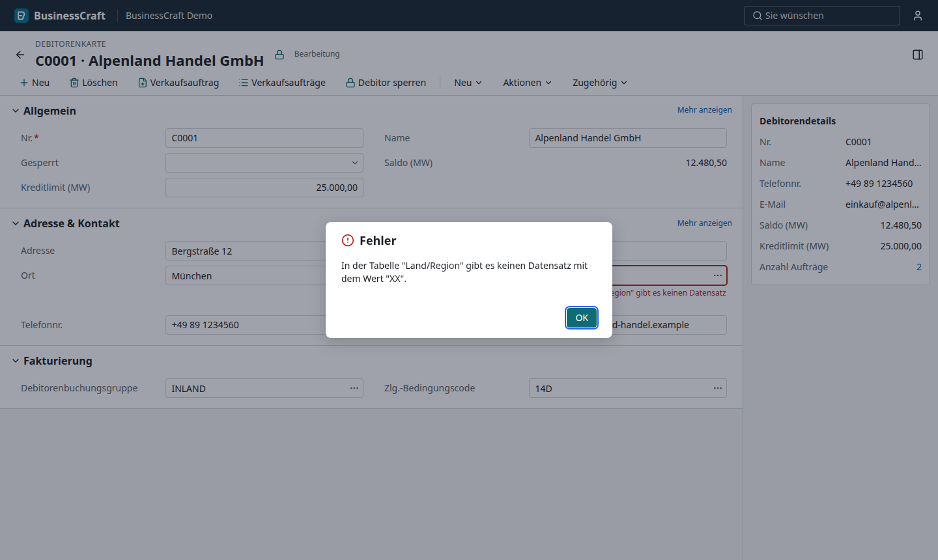Click the Sie wünschen search box

822,16
